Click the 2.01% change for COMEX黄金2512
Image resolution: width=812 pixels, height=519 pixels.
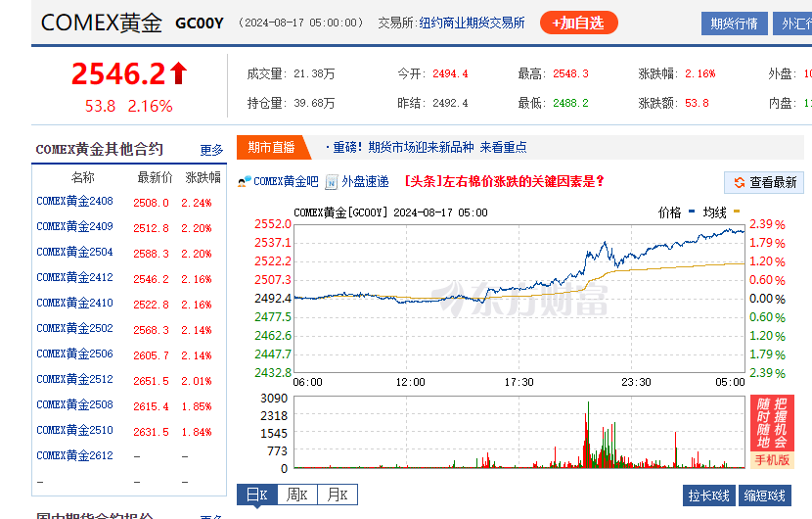[x=197, y=381]
